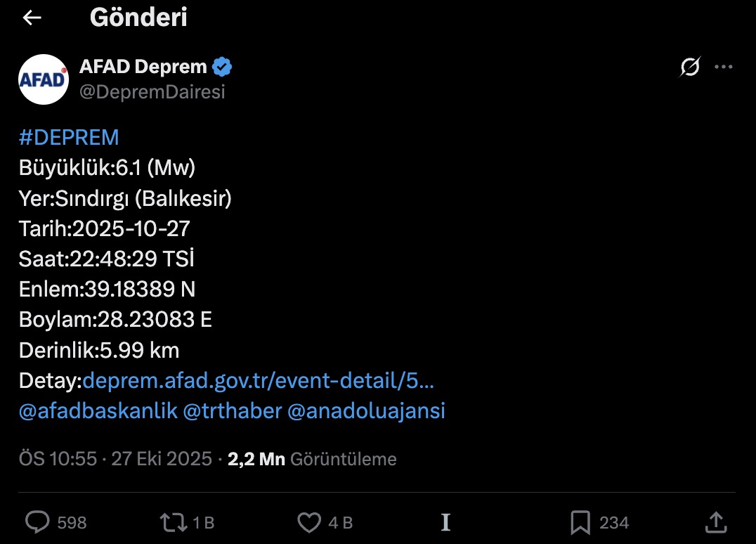Open the AFAD profile avatar
756x544 pixels.
pyautogui.click(x=44, y=79)
